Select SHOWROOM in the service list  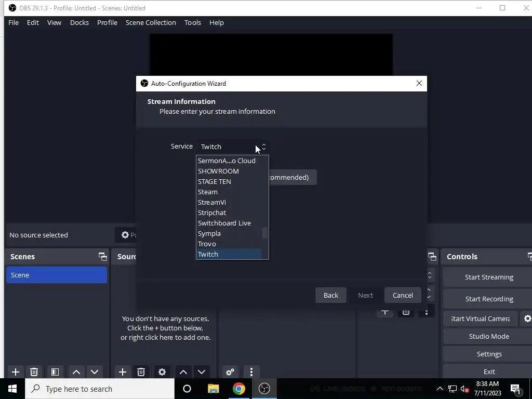229,171
